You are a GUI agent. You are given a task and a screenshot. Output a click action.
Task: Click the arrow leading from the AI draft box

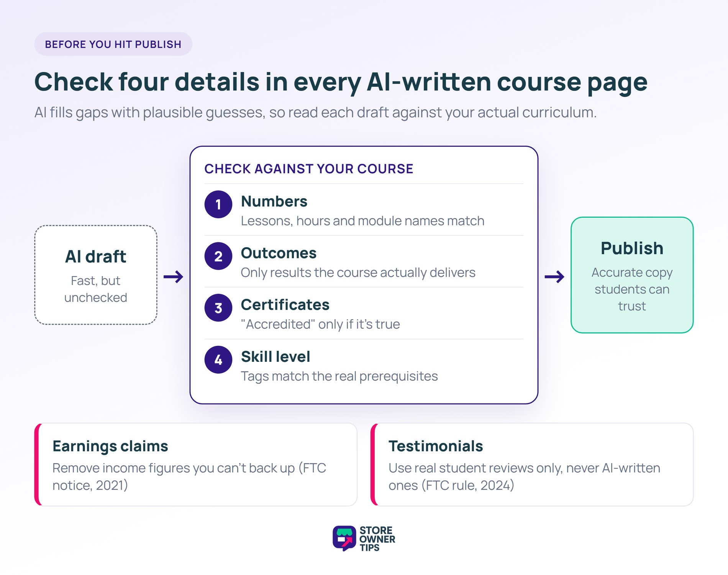click(174, 276)
